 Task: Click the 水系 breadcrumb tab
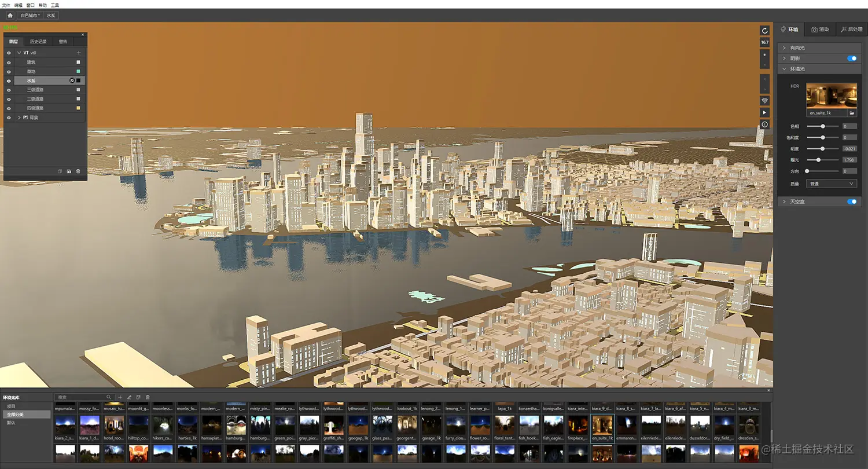[51, 16]
